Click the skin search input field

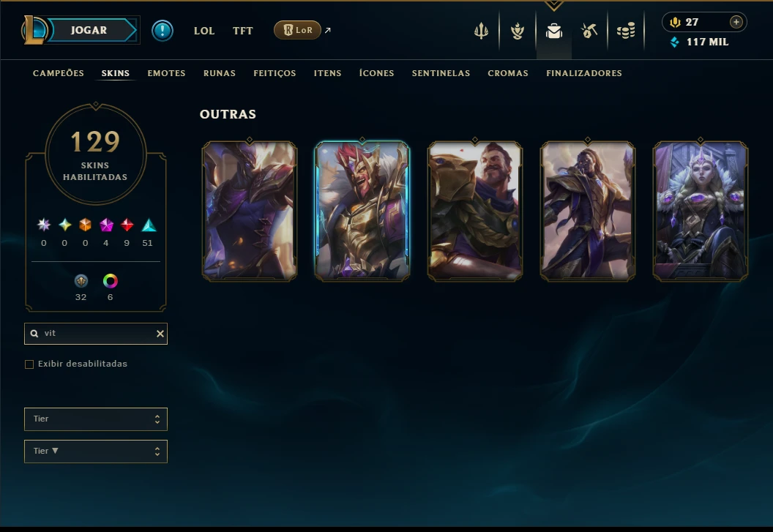click(96, 334)
